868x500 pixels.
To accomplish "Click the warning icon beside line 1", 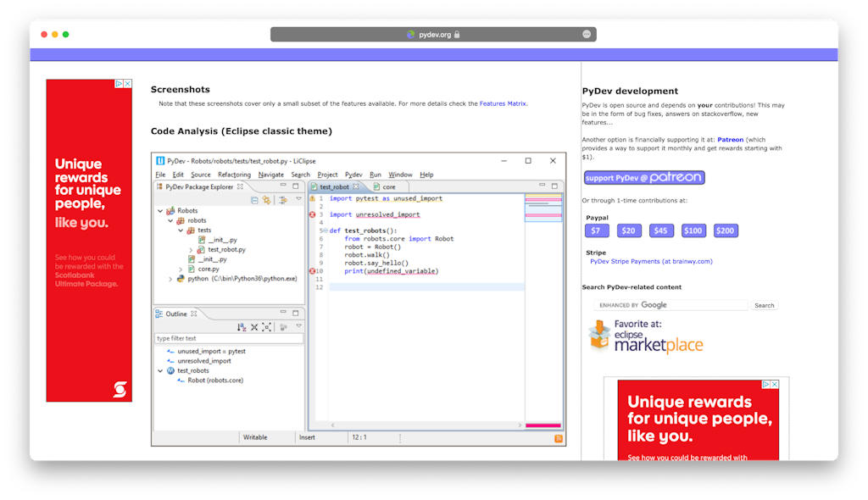I will [x=312, y=198].
